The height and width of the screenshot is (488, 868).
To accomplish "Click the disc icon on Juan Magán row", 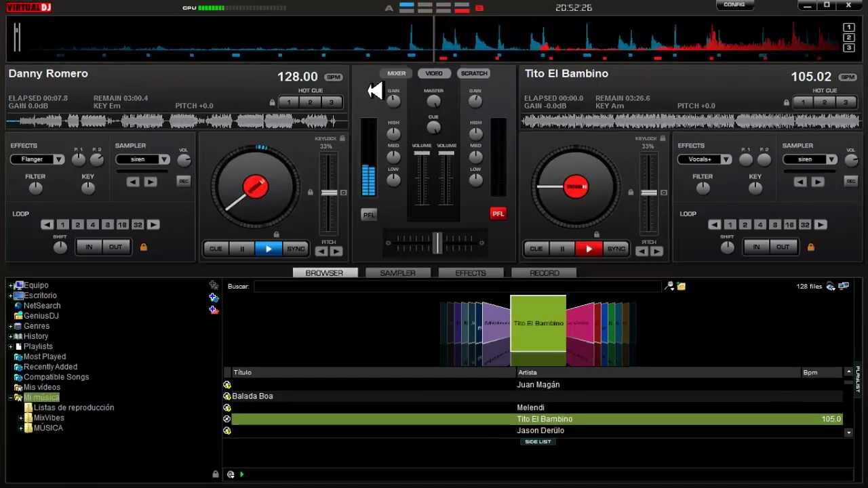I will coord(227,384).
